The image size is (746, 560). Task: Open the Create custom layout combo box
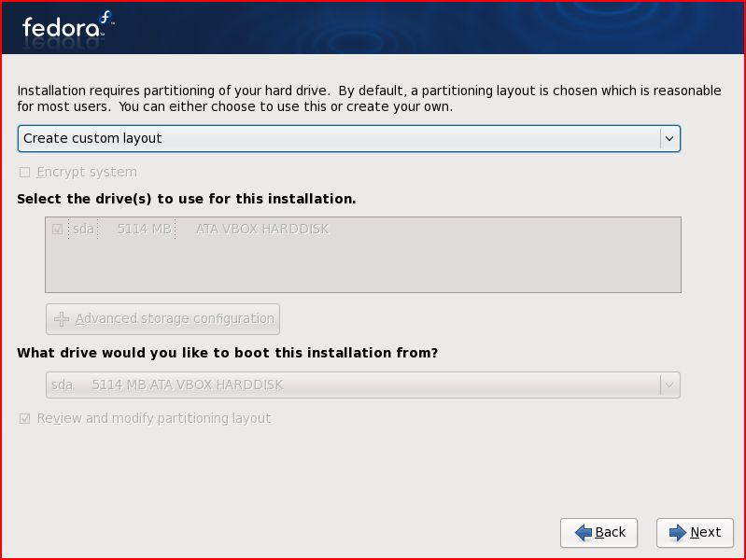(336, 138)
